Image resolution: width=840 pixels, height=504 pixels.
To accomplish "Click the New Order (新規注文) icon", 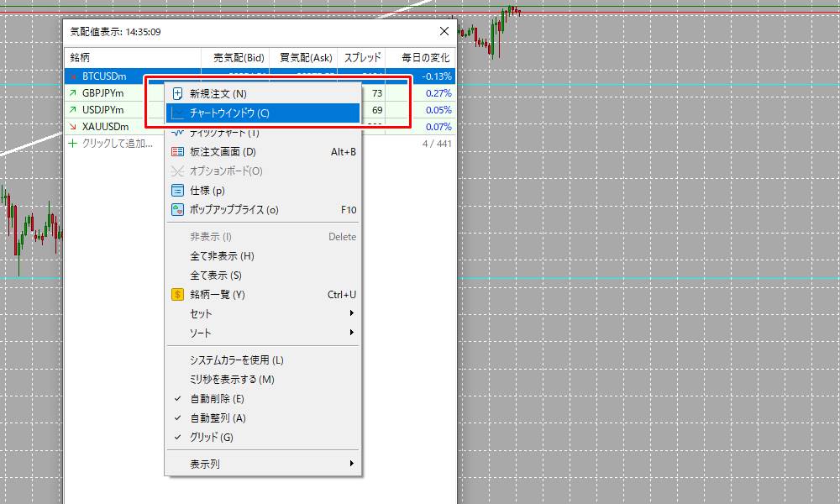I will tap(177, 93).
